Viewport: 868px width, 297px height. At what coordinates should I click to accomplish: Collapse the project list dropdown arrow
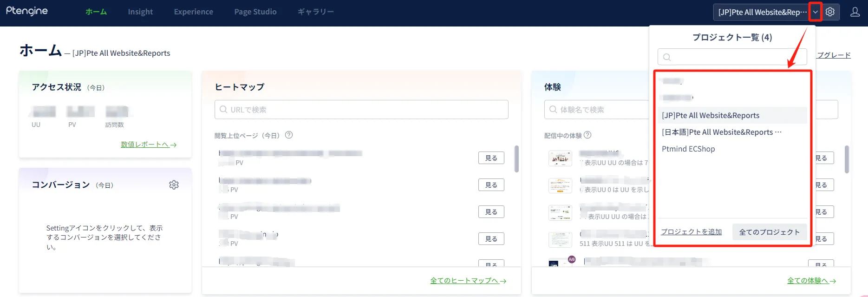815,12
